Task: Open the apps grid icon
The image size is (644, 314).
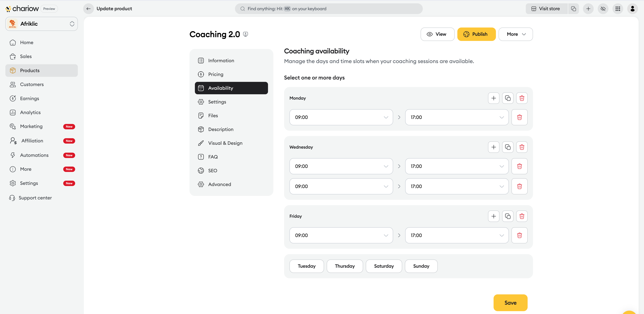Action: 618,9
